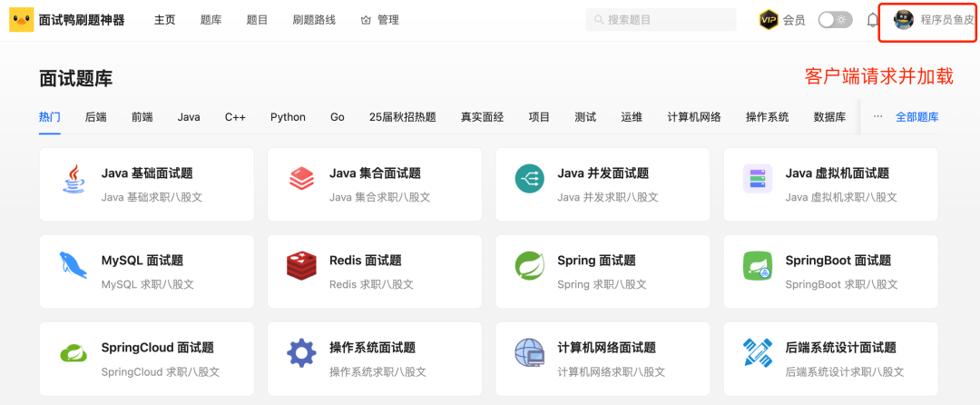Viewport: 980px width, 405px height.
Task: Open Spring 面试题 card title
Action: [597, 260]
